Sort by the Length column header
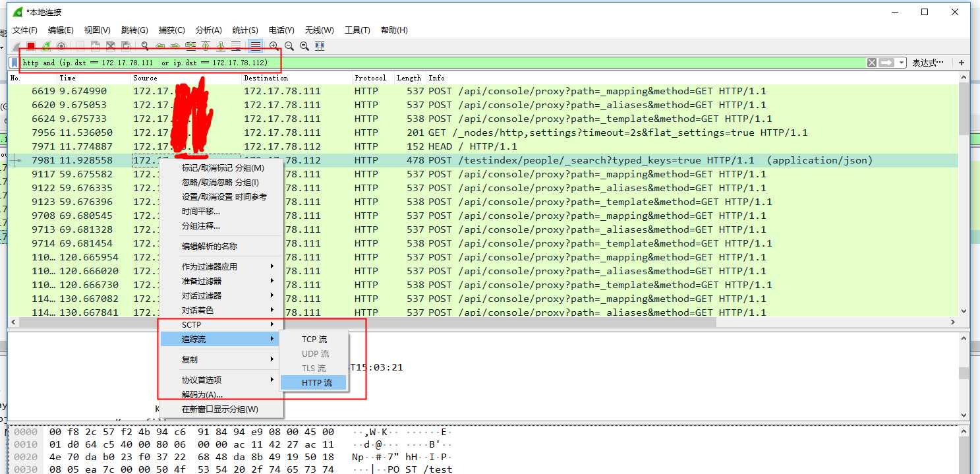Image resolution: width=980 pixels, height=474 pixels. click(x=409, y=78)
